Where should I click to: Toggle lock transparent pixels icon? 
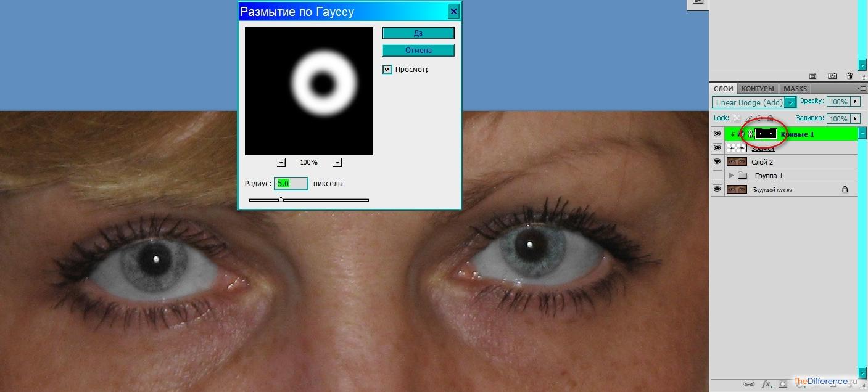[737, 118]
